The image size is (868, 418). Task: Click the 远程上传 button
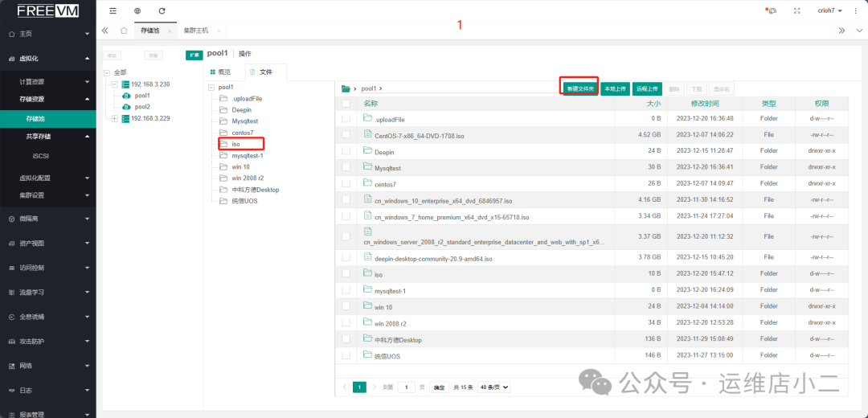[646, 88]
